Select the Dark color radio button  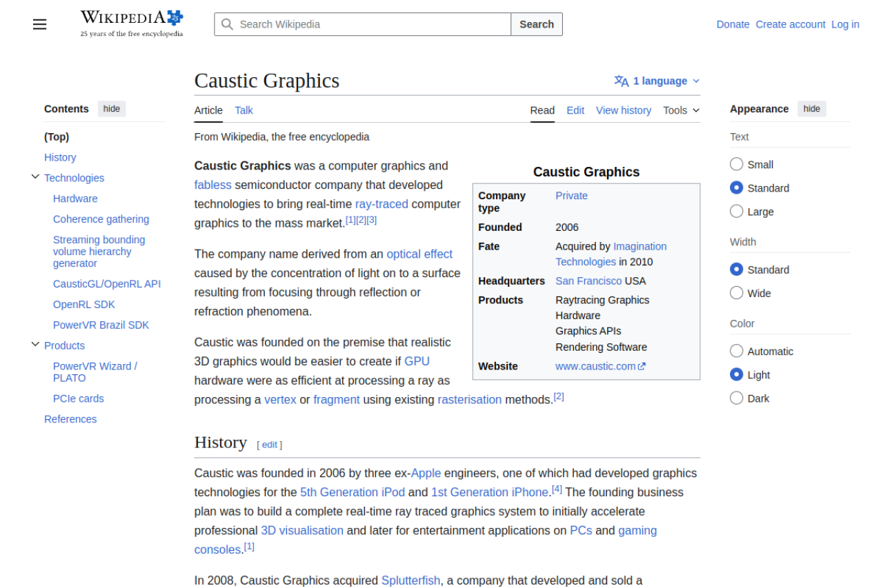click(x=737, y=398)
